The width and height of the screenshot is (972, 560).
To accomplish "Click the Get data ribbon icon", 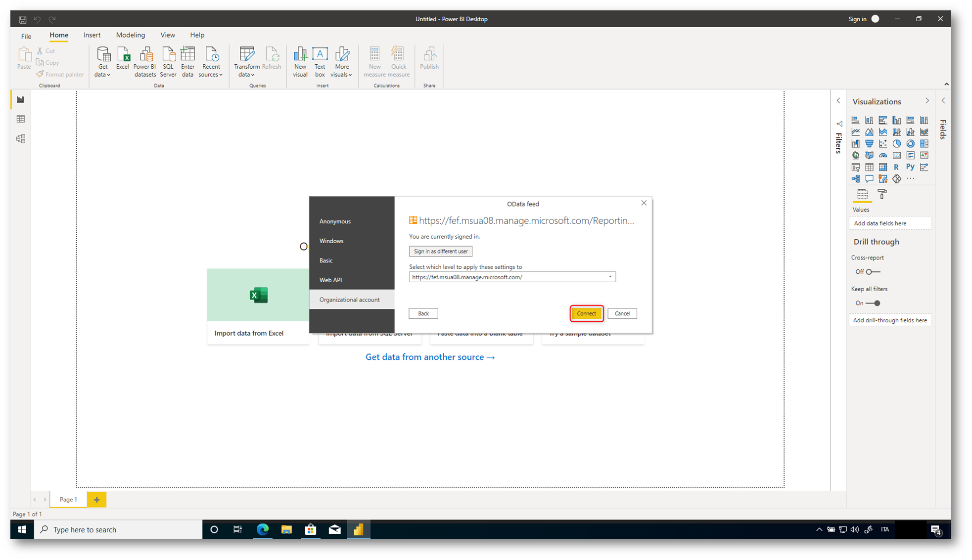I will 103,54.
